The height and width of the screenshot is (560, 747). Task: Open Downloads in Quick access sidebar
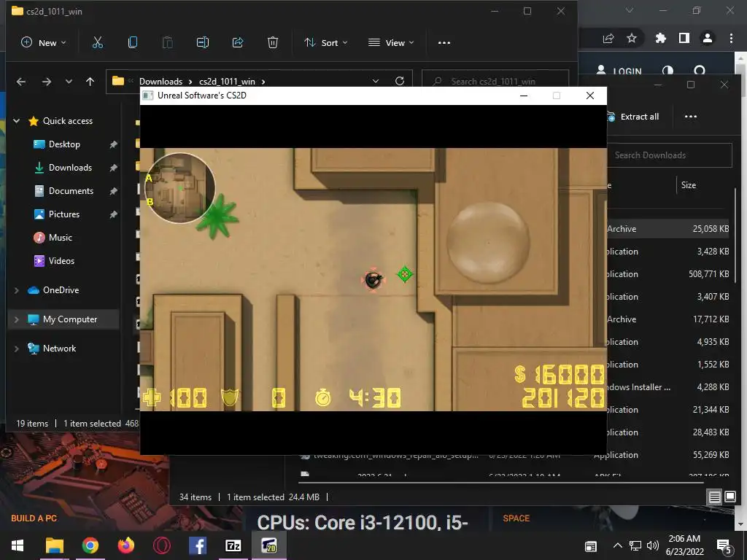[x=70, y=168]
